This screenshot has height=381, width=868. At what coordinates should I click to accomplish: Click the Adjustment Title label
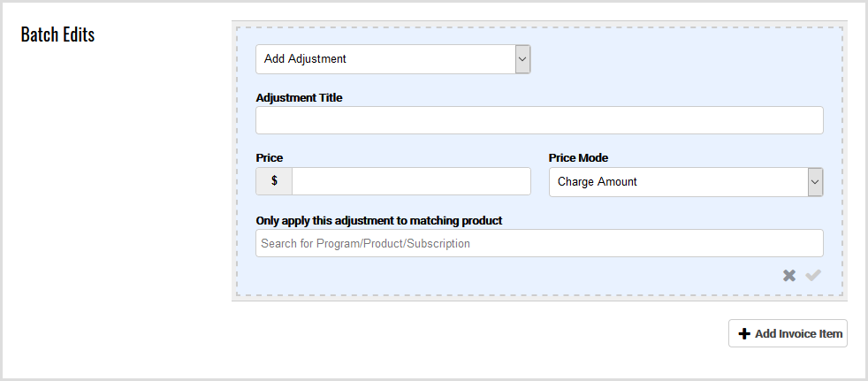tap(299, 97)
